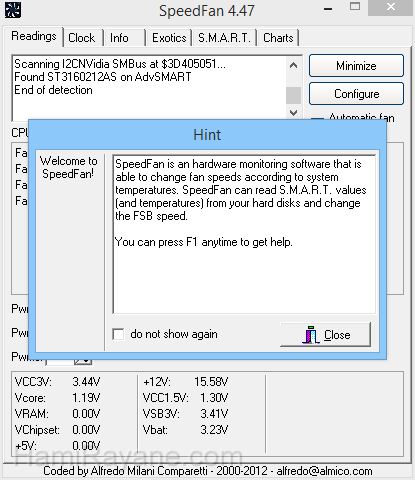Click the log scrollbar thumb
This screenshot has width=415, height=480.
click(294, 95)
